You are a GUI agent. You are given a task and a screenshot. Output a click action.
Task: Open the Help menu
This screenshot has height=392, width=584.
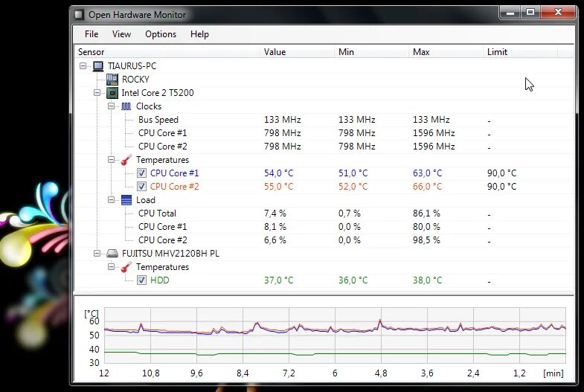pyautogui.click(x=199, y=34)
